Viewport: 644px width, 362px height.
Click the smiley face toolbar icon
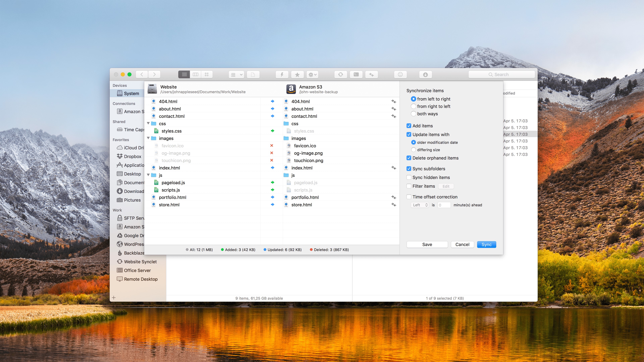400,74
